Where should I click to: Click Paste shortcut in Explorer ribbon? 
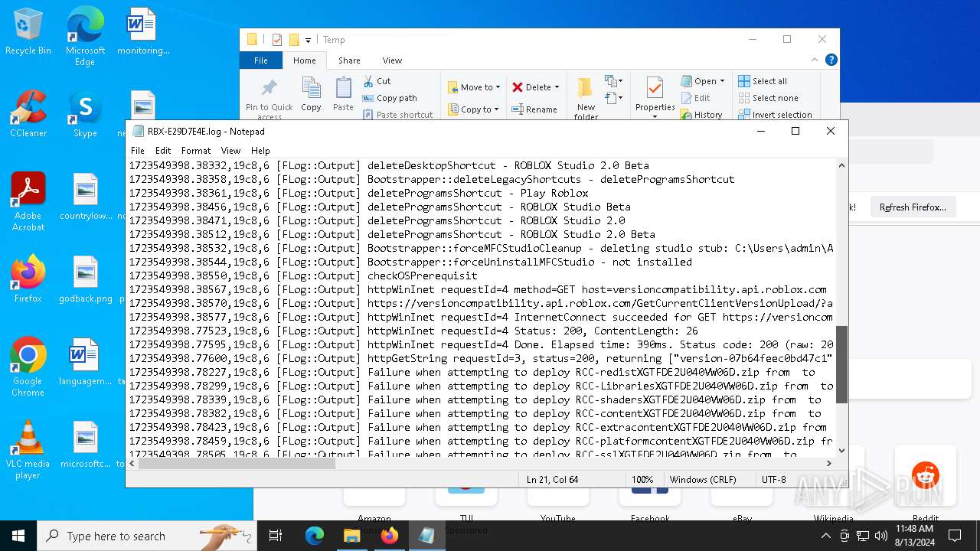[397, 115]
